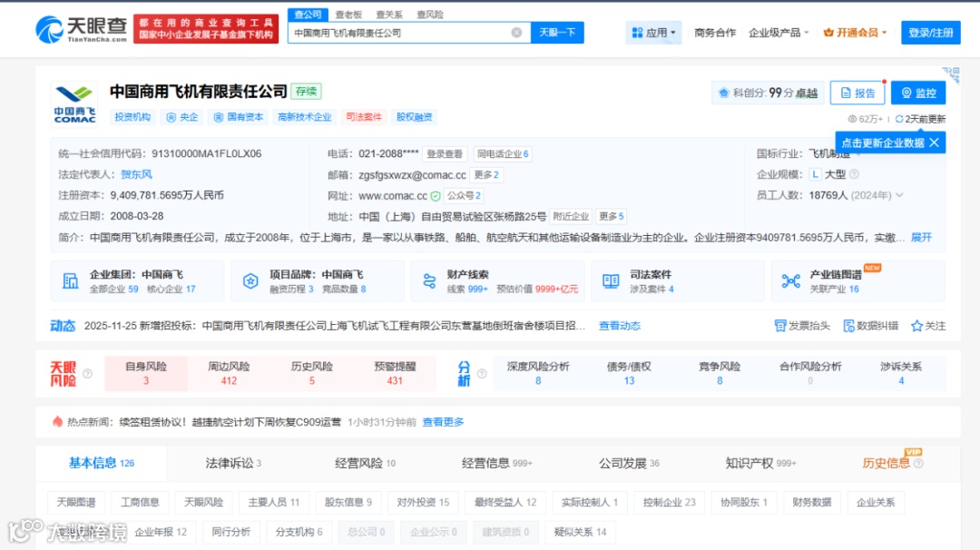Viewport: 980px width, 550px height.
Task: Click legal representative 贺东风 link
Action: click(136, 174)
